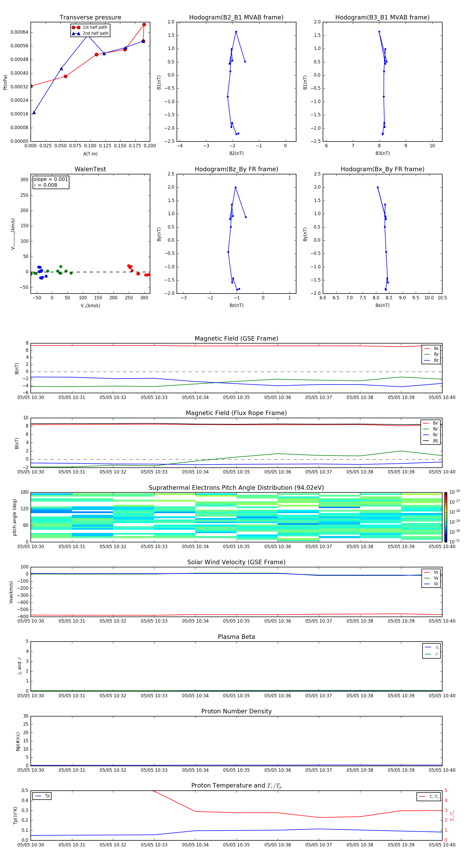Click the 'Hodogram(B2_B1 MVAB frame)' title
Image resolution: width=473 pixels, height=868 pixels.
tap(236, 18)
